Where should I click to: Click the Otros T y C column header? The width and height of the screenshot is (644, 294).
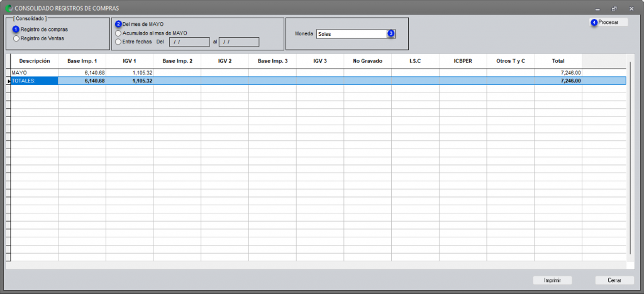tap(511, 61)
